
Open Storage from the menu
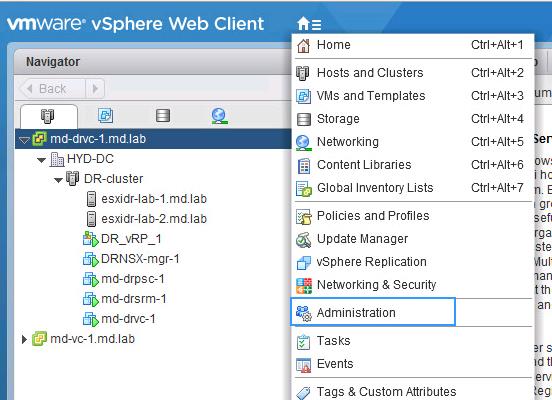(413, 119)
